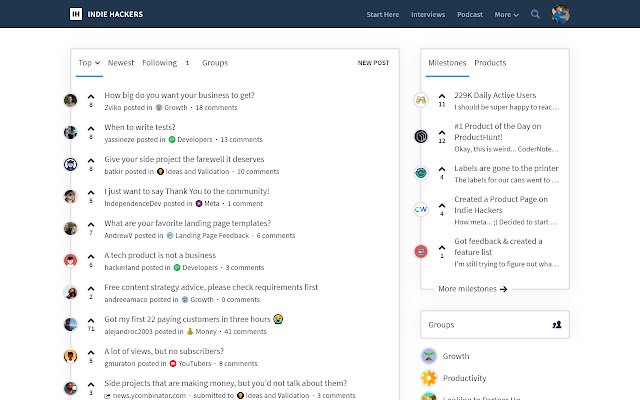
Task: Open the 13 comments link
Action: 241,140
